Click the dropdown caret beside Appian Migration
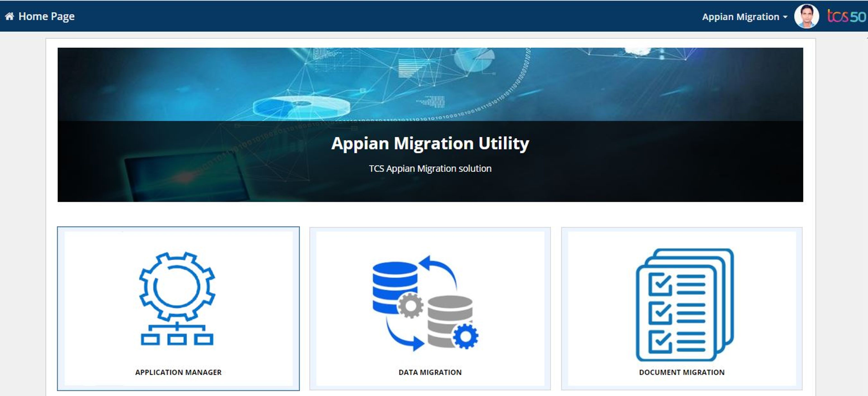Screen dimensions: 868x396 [x=785, y=17]
